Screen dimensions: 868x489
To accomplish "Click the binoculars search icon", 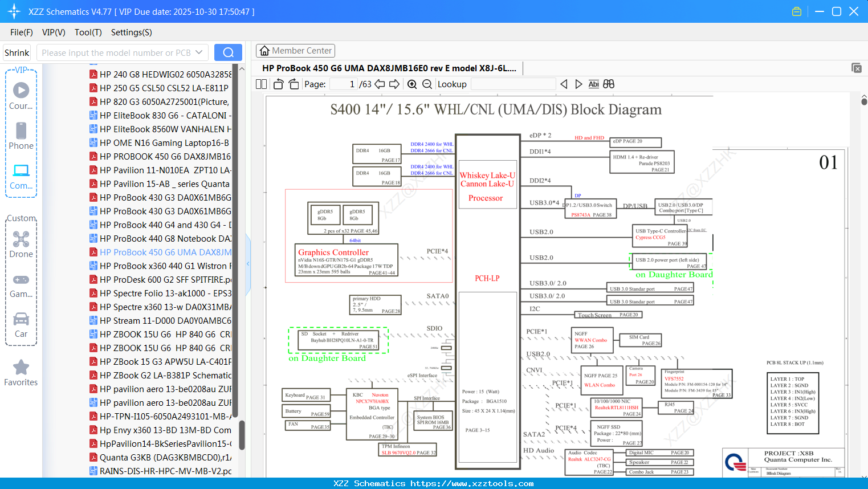I will pyautogui.click(x=609, y=84).
